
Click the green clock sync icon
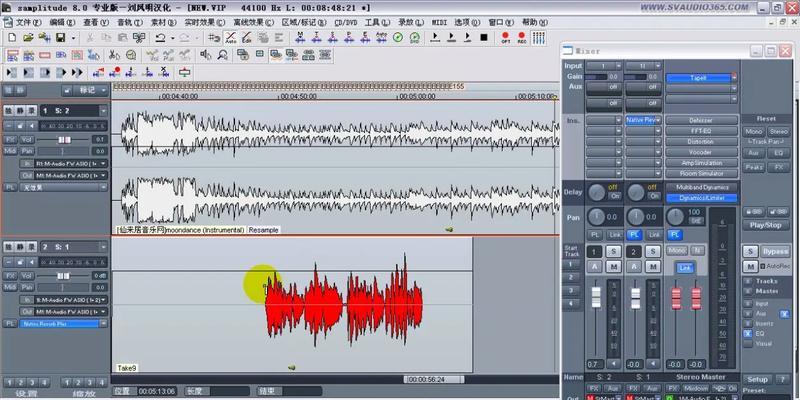coord(398,38)
